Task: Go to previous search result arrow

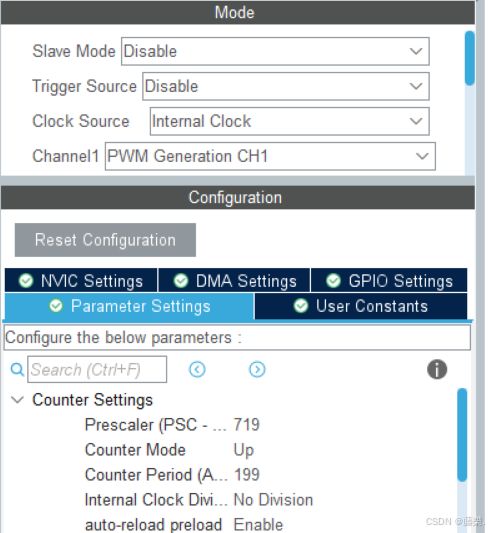Action: [x=197, y=369]
